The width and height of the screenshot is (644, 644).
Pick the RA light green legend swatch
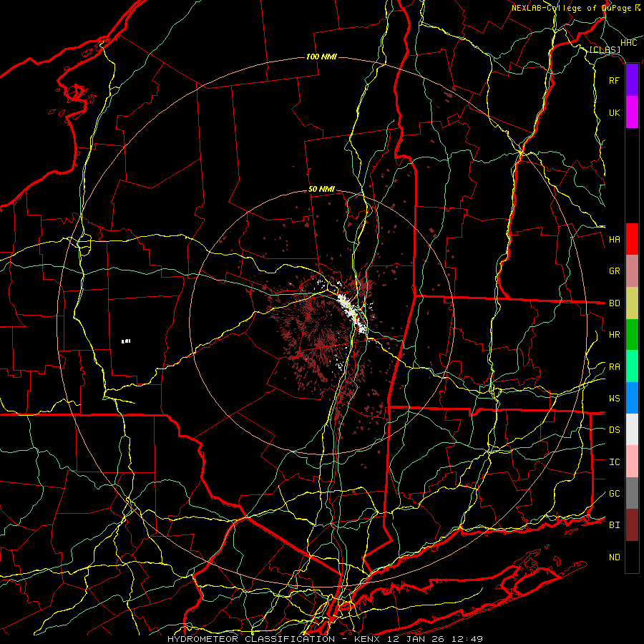632,366
